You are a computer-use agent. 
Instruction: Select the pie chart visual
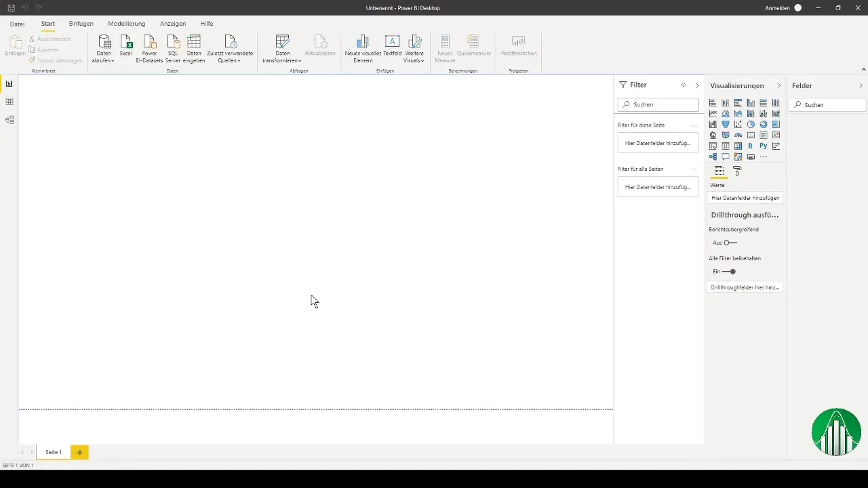pos(751,124)
